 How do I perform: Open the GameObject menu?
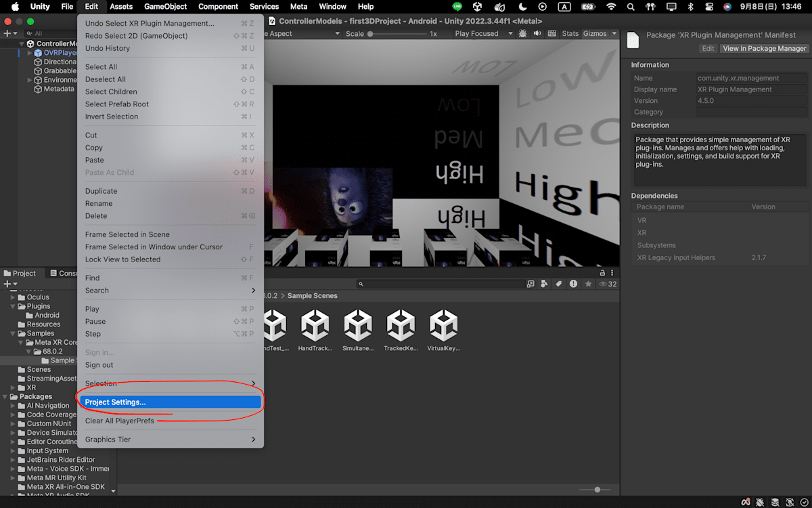click(x=165, y=7)
